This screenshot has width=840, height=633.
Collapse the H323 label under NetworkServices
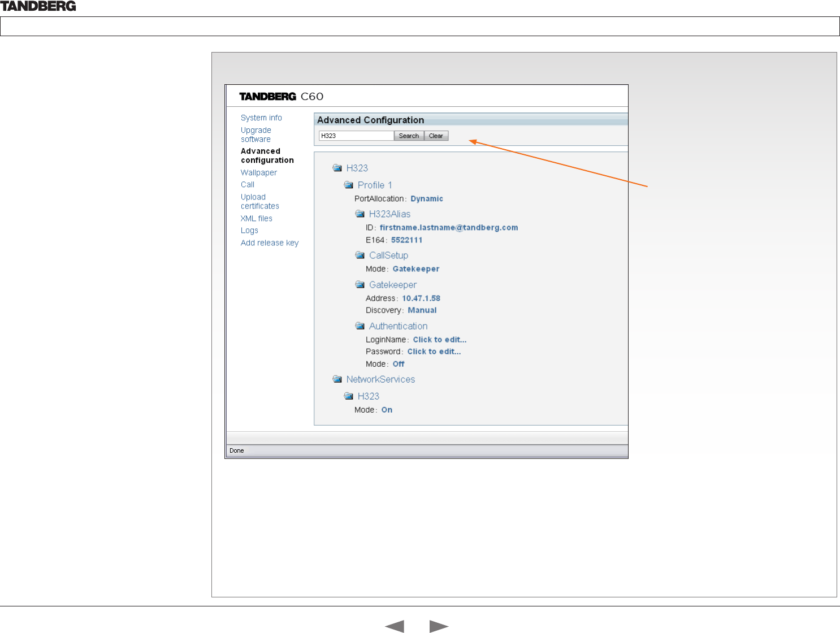click(369, 396)
